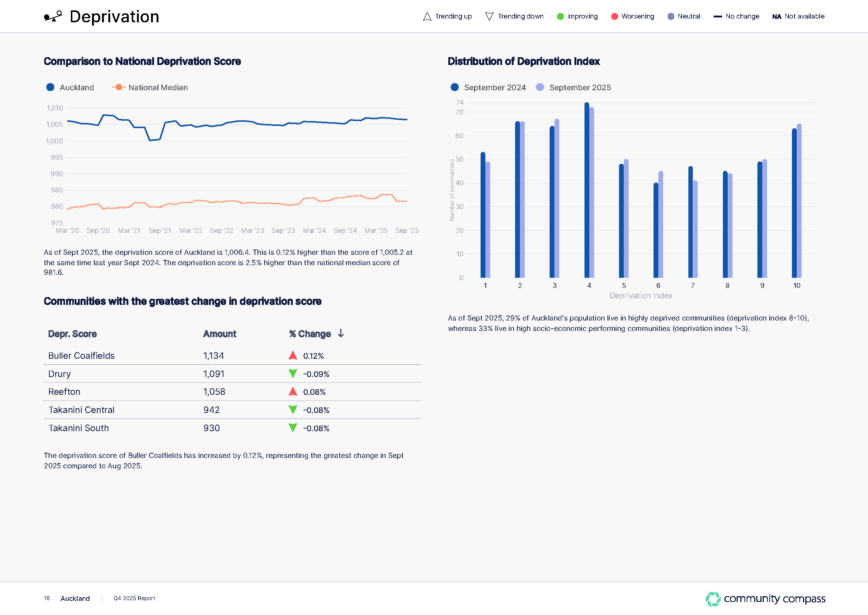Click the Sep '25 x-axis label

tap(407, 230)
